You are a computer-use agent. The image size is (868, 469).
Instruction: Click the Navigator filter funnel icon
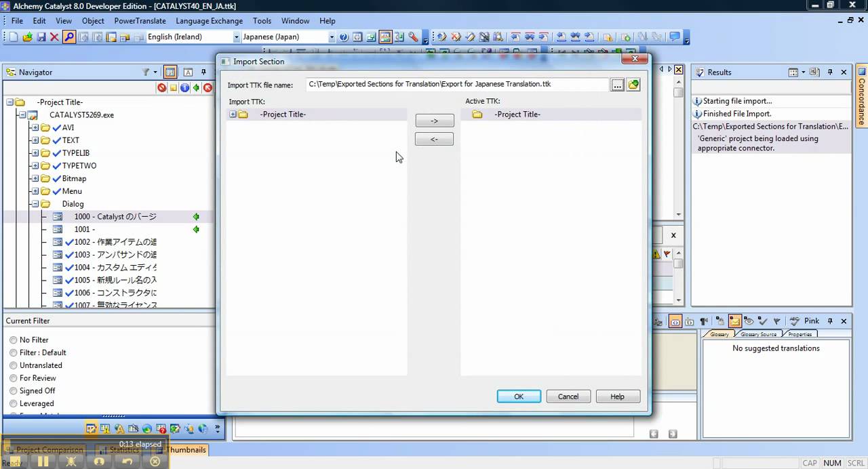[x=146, y=73]
